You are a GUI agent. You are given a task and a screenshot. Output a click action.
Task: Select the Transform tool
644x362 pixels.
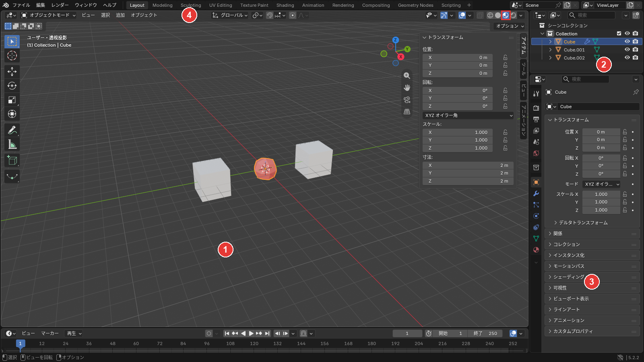point(12,114)
